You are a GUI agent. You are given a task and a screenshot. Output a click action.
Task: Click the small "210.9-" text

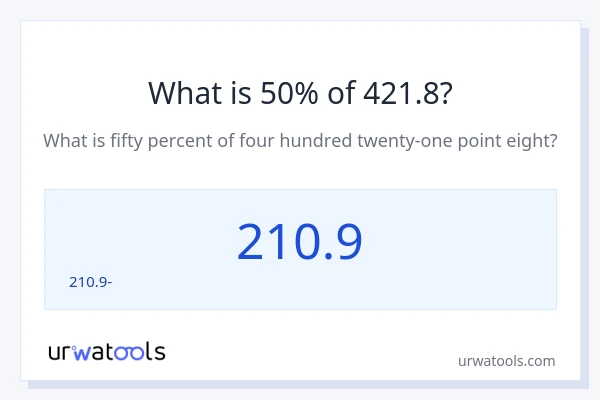coord(90,281)
